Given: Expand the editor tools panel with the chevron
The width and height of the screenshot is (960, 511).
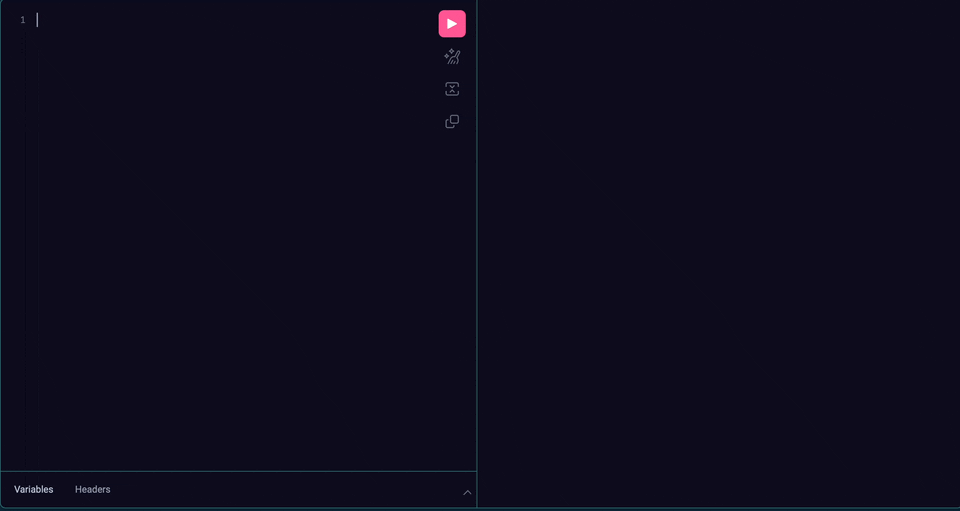Looking at the screenshot, I should tap(467, 492).
